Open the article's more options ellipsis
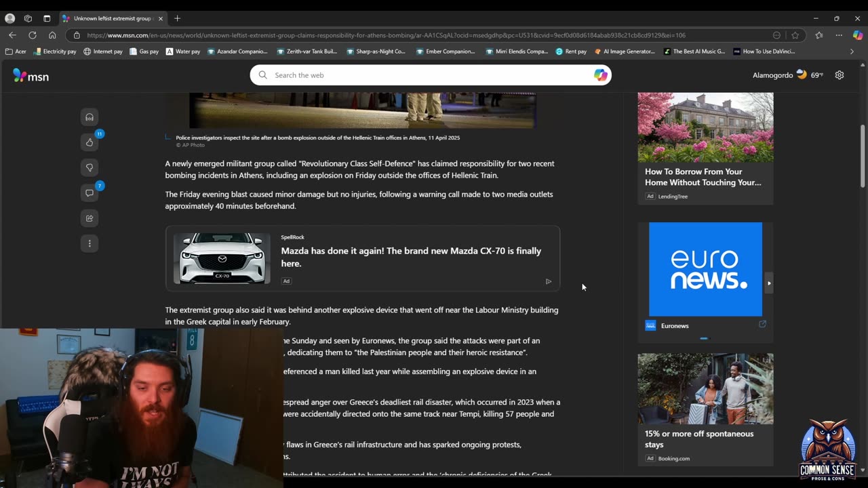The width and height of the screenshot is (868, 488). click(x=90, y=243)
